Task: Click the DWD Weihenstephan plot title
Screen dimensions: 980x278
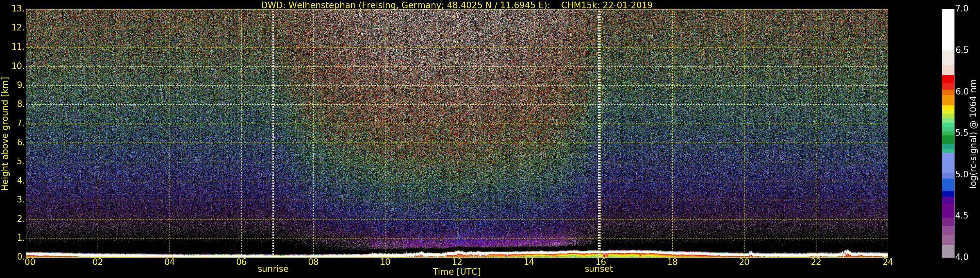Action: [457, 5]
